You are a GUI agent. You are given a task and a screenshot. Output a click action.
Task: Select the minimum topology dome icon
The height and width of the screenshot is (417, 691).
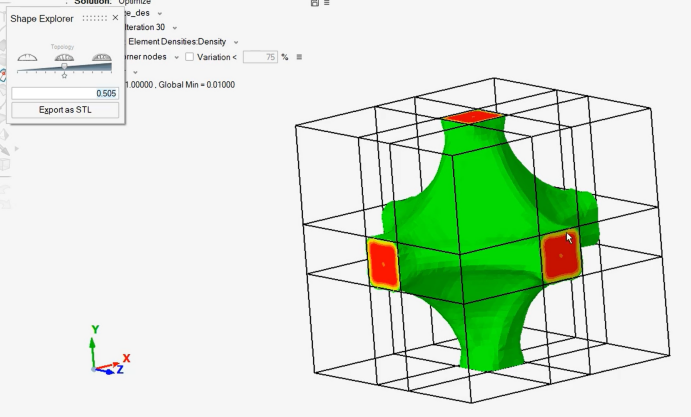coord(27,57)
